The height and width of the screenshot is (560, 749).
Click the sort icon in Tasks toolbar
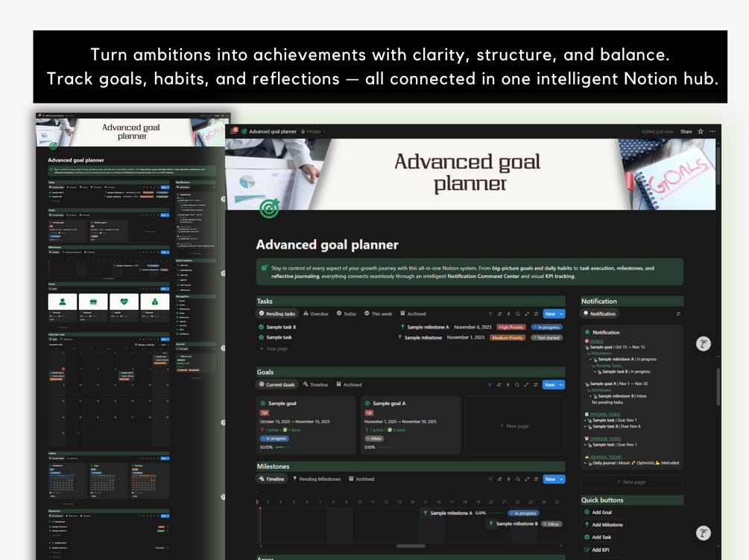coord(499,314)
